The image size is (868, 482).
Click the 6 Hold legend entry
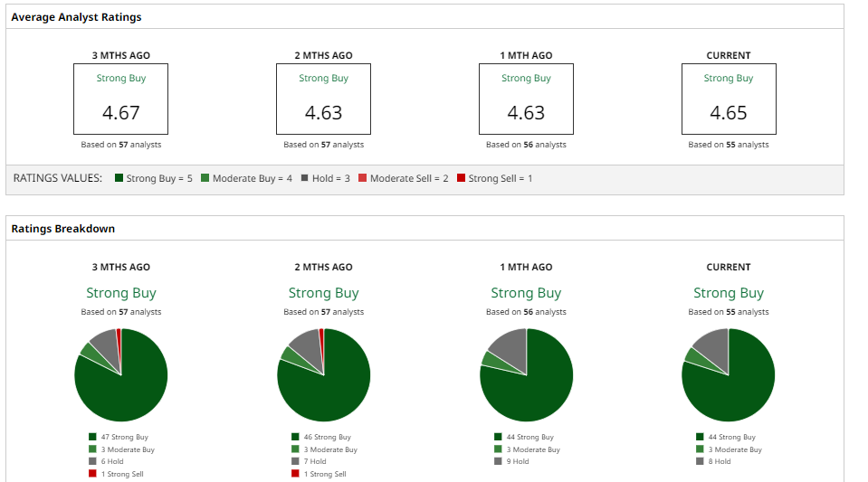coord(106,461)
